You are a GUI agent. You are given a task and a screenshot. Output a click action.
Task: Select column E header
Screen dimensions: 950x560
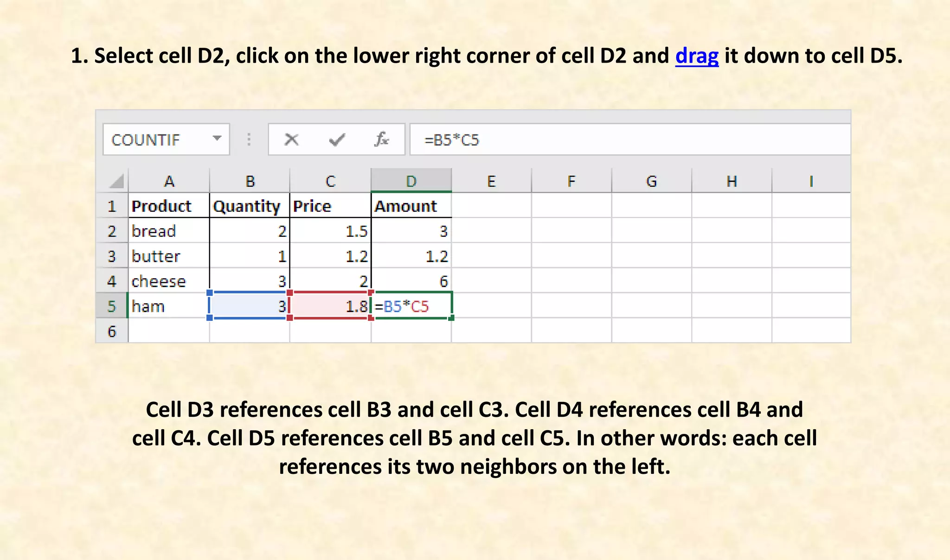[491, 181]
